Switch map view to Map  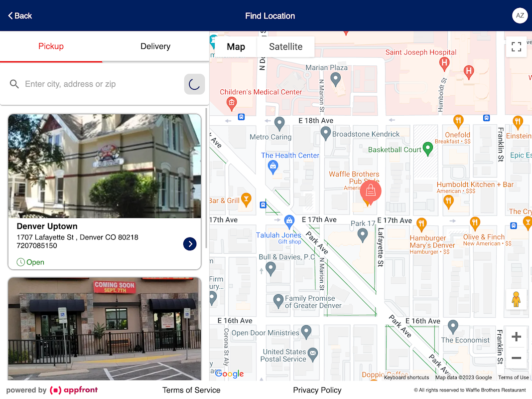[236, 46]
